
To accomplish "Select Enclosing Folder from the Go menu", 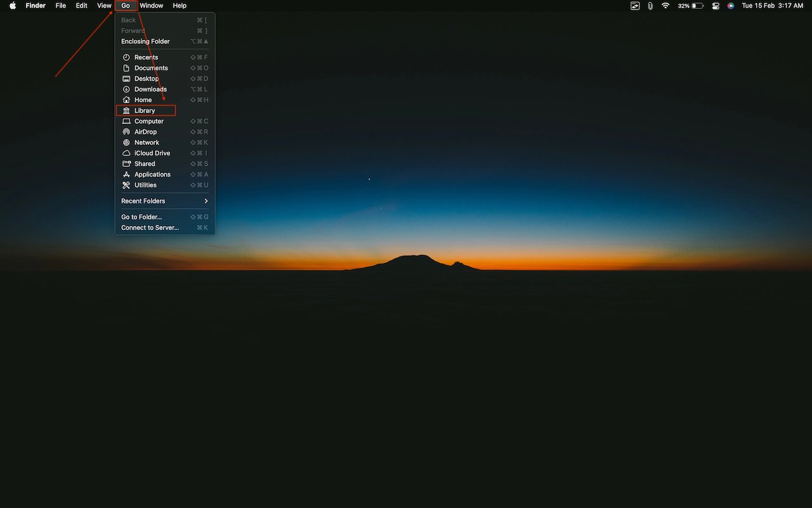I will [145, 41].
